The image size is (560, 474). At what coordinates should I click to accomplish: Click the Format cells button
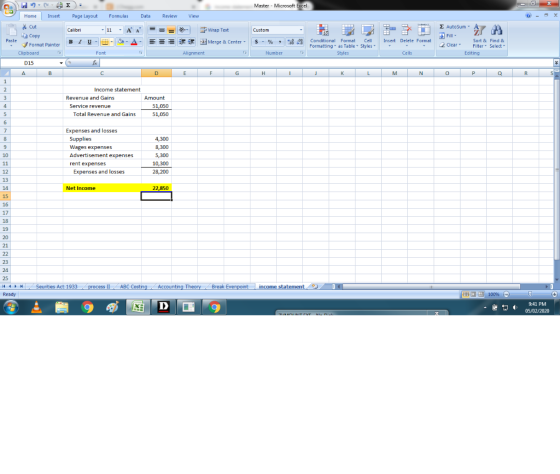pos(424,35)
